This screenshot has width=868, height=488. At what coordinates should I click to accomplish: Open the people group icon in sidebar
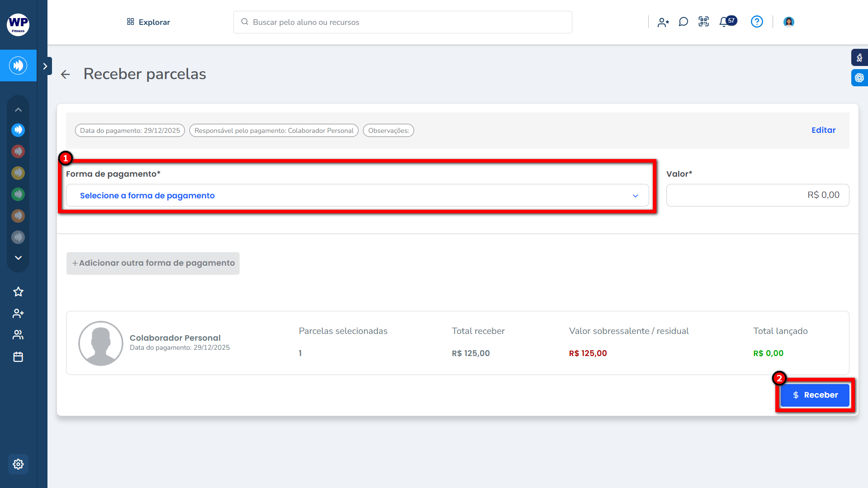click(x=18, y=335)
